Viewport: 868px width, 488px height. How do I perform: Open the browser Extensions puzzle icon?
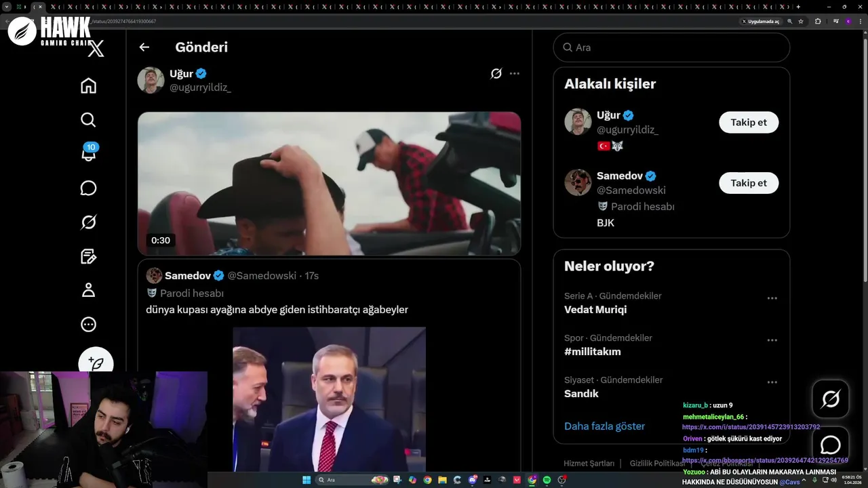click(818, 22)
